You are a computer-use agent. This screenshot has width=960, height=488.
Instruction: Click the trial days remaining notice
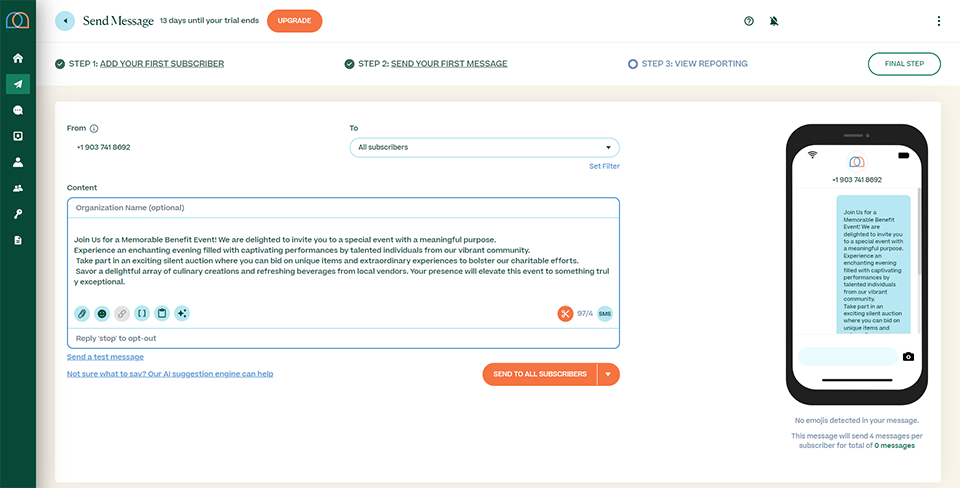point(209,21)
